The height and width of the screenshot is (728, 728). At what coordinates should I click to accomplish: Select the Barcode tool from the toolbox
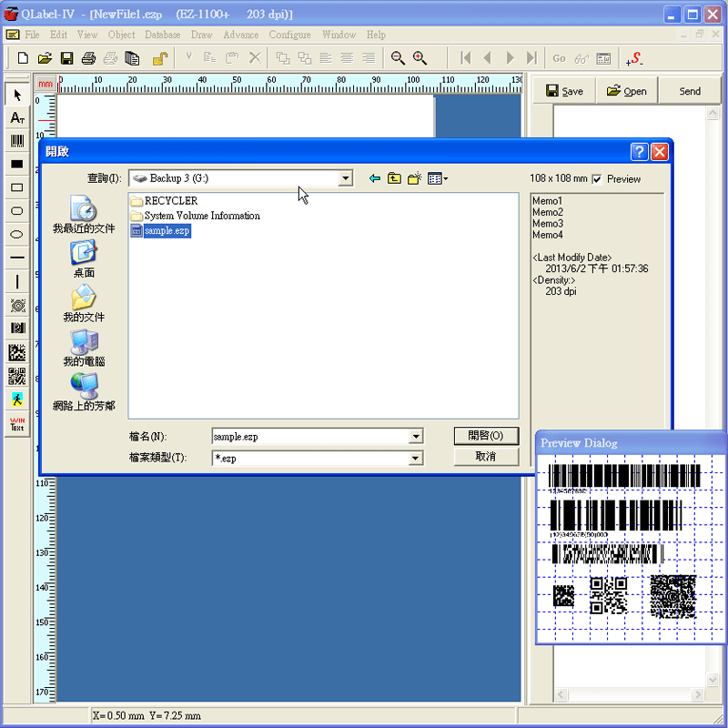(x=16, y=141)
